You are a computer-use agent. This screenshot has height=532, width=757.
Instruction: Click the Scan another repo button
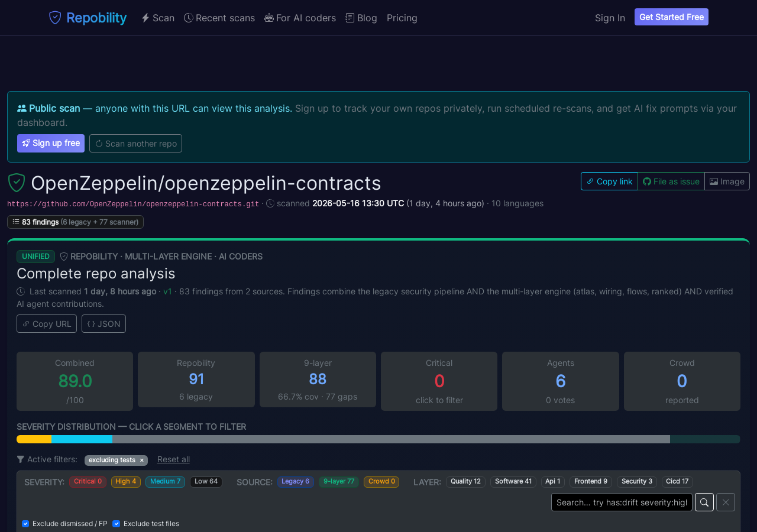click(135, 143)
